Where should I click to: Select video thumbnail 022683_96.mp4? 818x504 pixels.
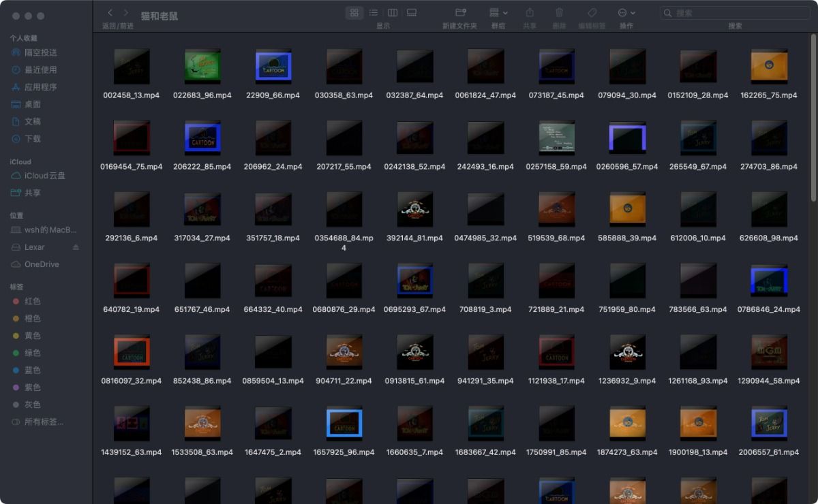202,66
